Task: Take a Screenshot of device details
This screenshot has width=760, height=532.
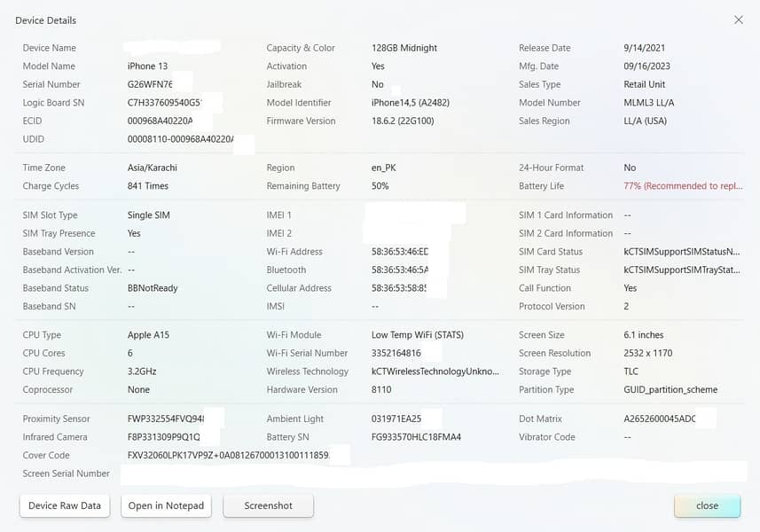Action: pyautogui.click(x=268, y=505)
